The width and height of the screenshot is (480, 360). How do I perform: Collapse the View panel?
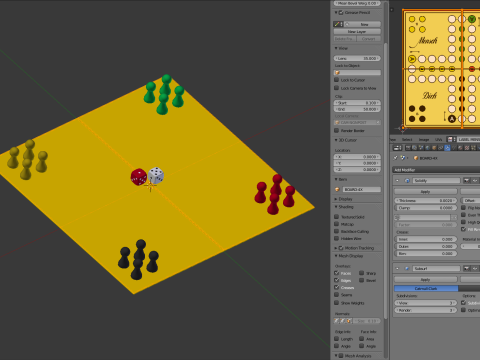pyautogui.click(x=336, y=48)
